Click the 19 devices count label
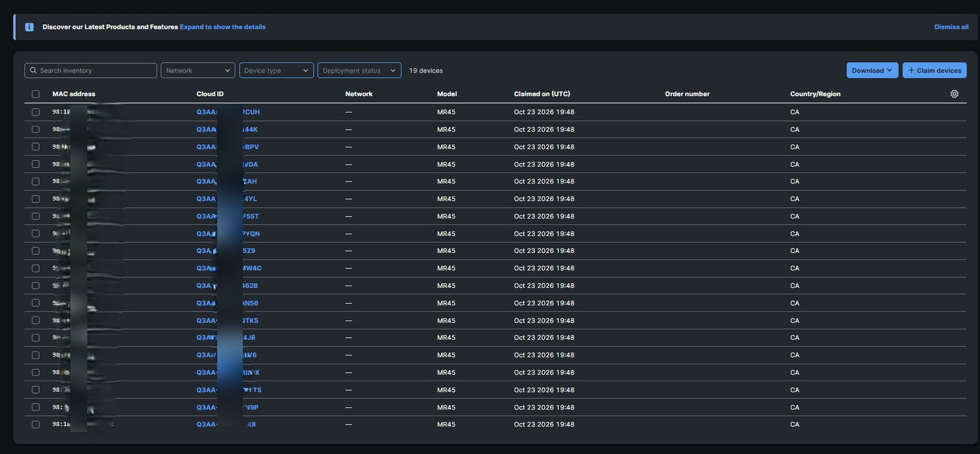Viewport: 980px width, 454px height. pyautogui.click(x=426, y=70)
